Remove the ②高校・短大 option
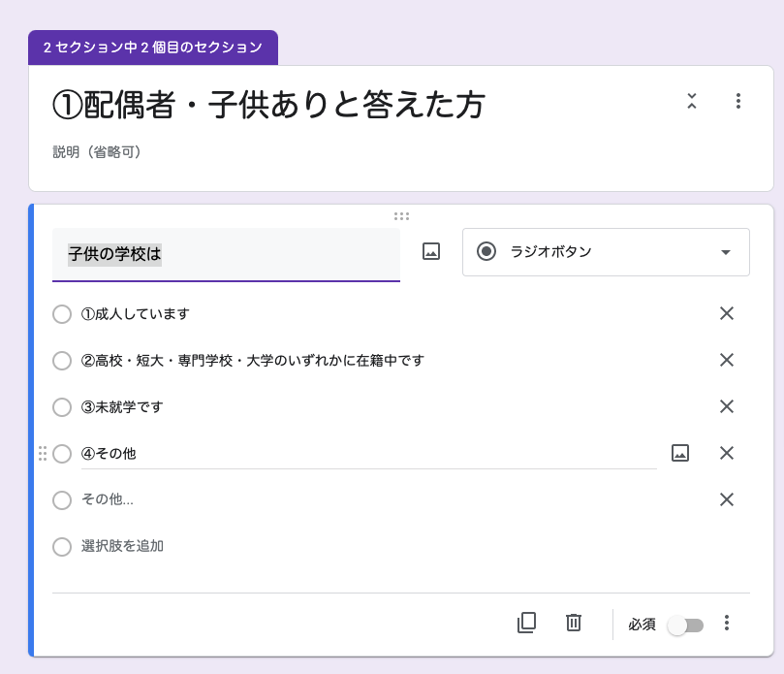784x674 pixels. 727,360
